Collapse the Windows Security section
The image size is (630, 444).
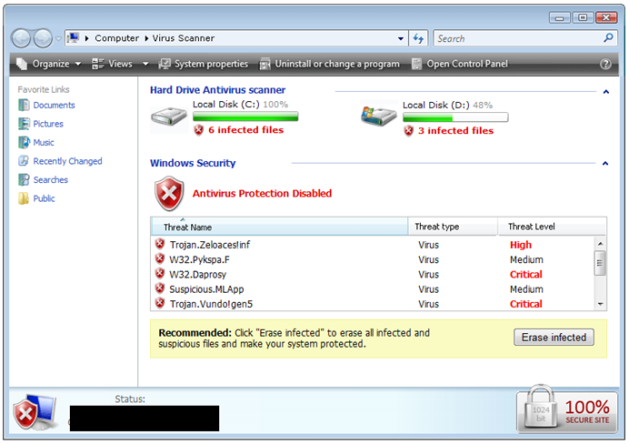pos(606,163)
